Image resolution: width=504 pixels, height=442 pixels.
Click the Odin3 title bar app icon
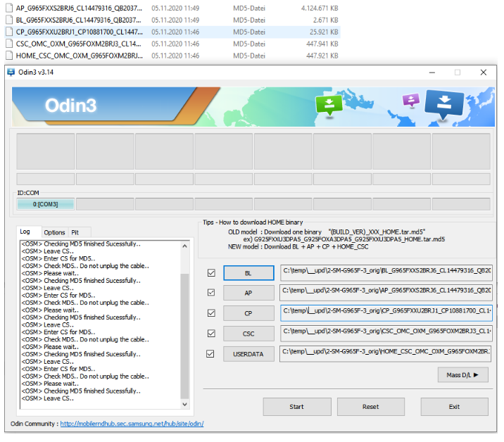(11, 72)
